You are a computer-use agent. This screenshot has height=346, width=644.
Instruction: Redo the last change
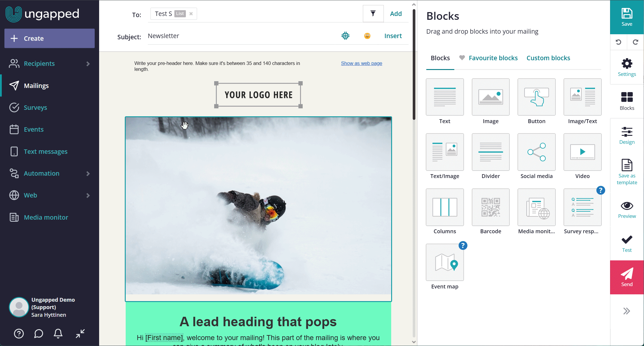pos(635,42)
